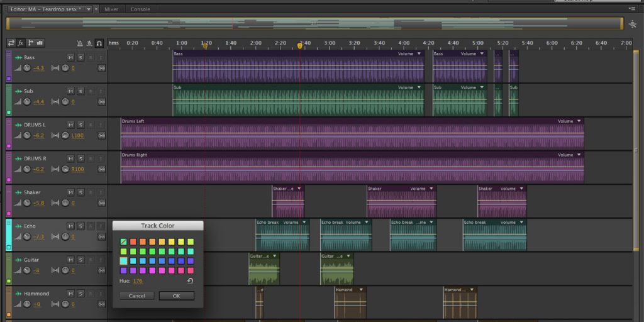Cancel the Track Color dialog
The height and width of the screenshot is (322, 644).
point(136,296)
